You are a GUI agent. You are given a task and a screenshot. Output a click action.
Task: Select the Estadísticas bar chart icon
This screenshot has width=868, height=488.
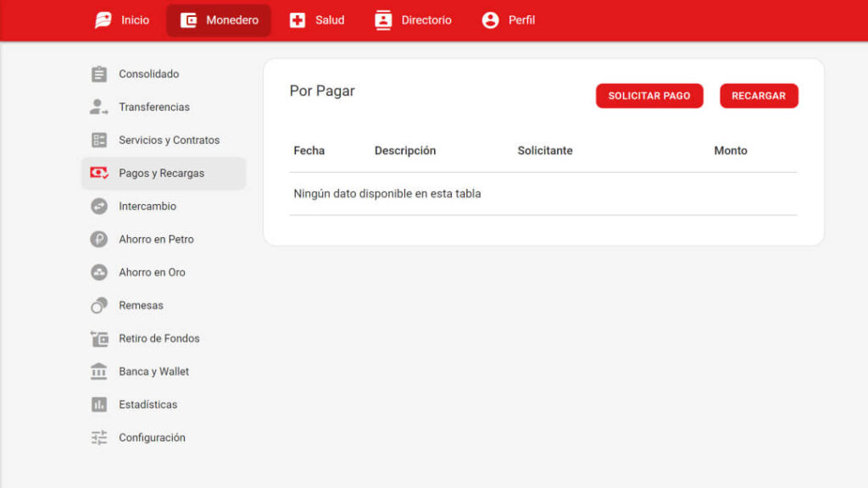(x=98, y=404)
